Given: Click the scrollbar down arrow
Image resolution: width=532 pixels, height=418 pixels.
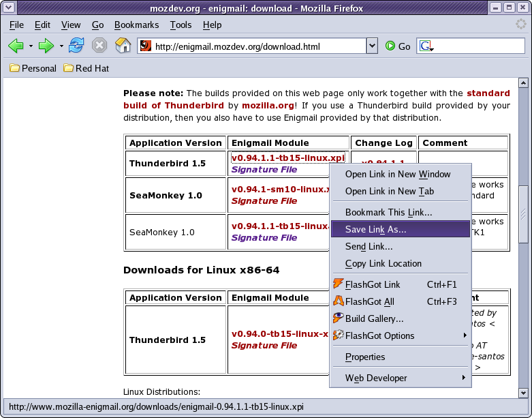Looking at the screenshot, I should [523, 393].
